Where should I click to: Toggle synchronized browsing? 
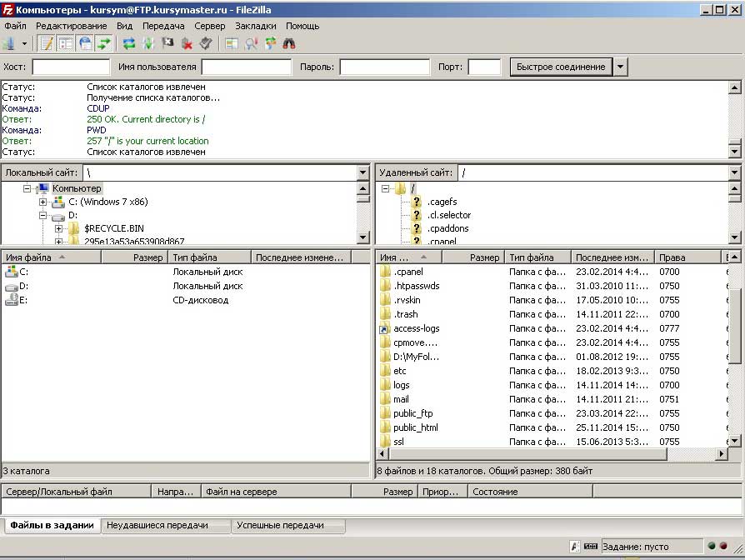tap(270, 43)
